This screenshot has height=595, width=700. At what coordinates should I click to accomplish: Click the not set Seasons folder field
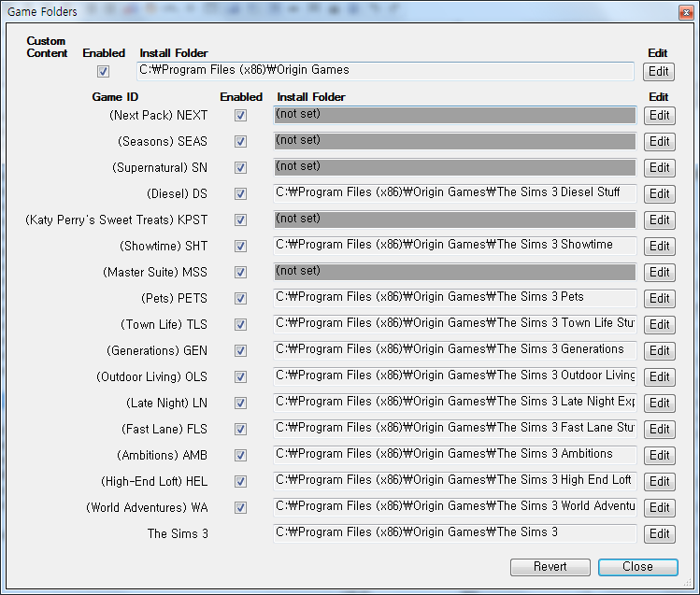[454, 141]
